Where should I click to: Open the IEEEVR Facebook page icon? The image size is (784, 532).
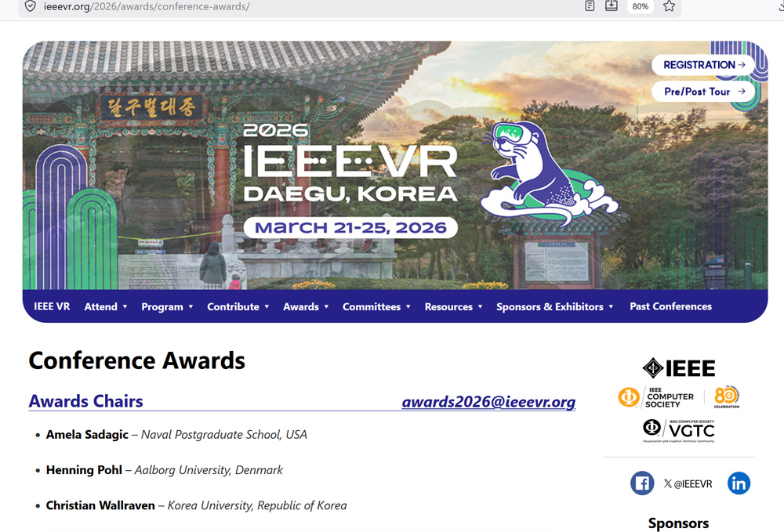642,483
